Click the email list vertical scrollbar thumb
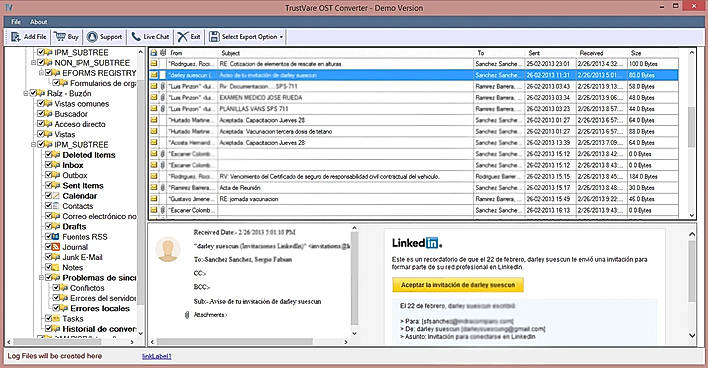Viewport: 708px width, 368px height. (691, 127)
